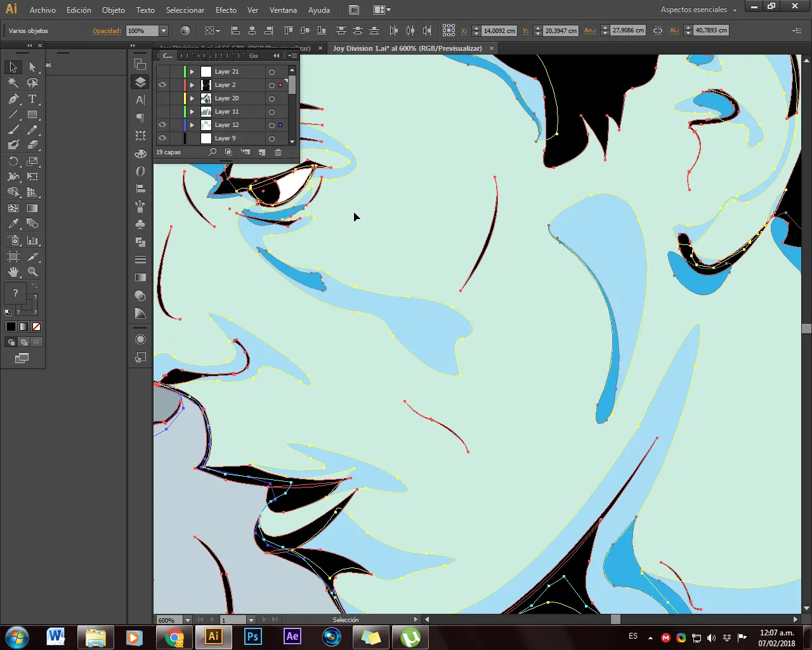Viewport: 812px width, 650px height.
Task: Click the Gradient mode swatch
Action: pos(23,326)
